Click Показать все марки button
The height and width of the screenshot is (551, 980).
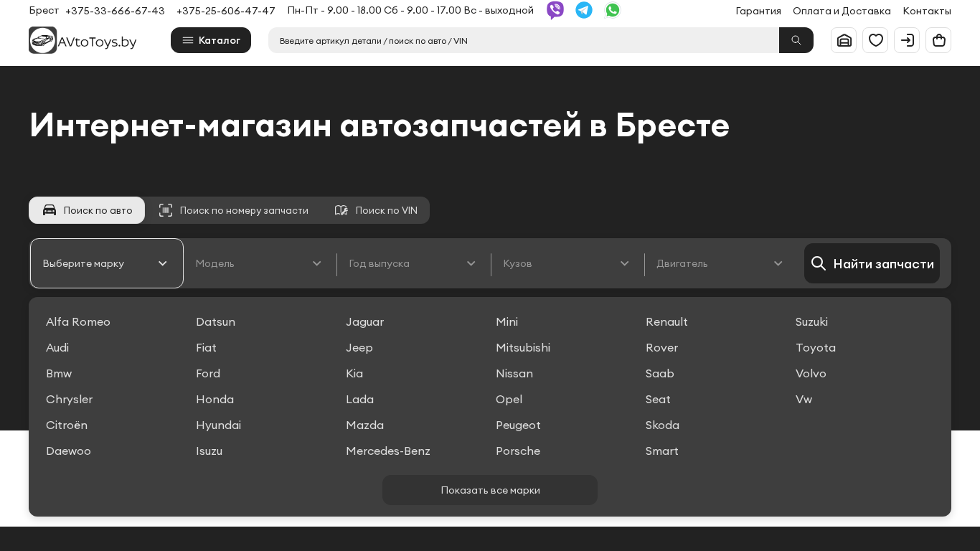(x=490, y=490)
